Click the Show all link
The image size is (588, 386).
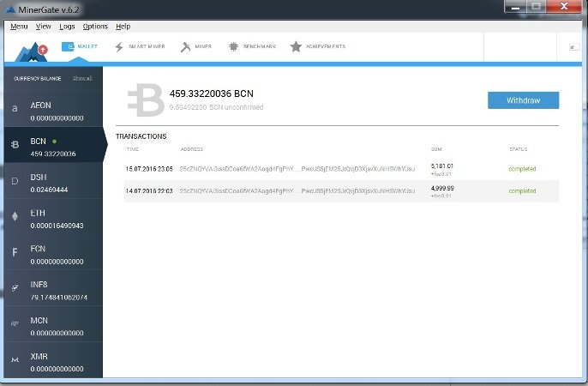[82, 78]
